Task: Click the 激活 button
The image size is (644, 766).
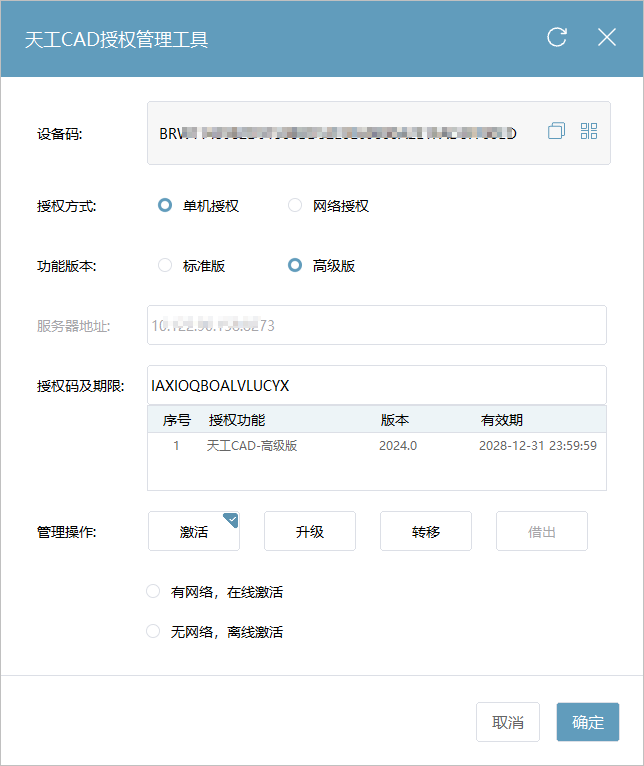Action: 194,531
